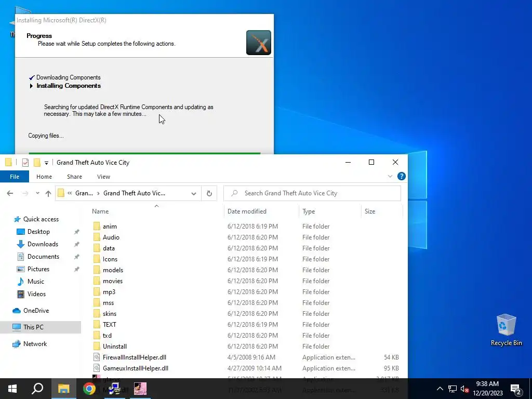Click the refresh button beside address bar
Viewport: 532px width, 399px height.
click(209, 193)
